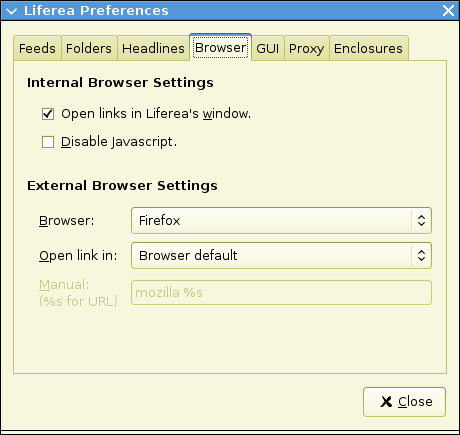Screen dimensions: 460x435
Task: Switch to the Feeds tab
Action: [37, 48]
